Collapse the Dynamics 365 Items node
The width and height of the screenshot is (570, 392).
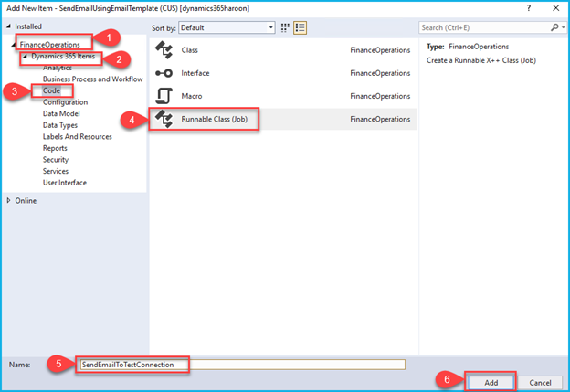pos(26,57)
